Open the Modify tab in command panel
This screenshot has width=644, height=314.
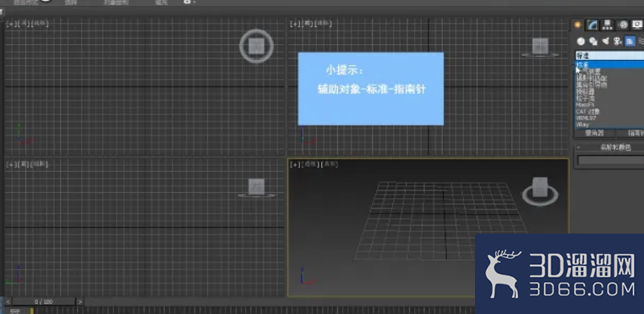pyautogui.click(x=592, y=25)
